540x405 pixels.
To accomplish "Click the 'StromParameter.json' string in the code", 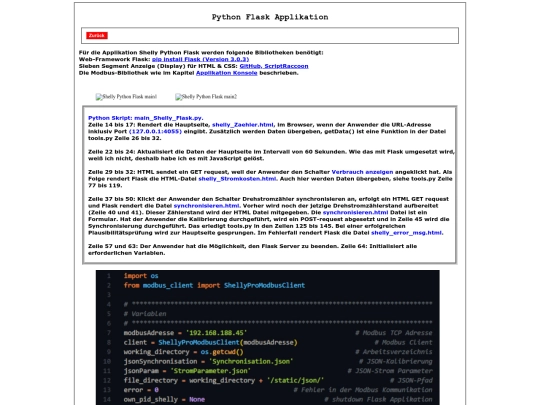I will [x=210, y=371].
